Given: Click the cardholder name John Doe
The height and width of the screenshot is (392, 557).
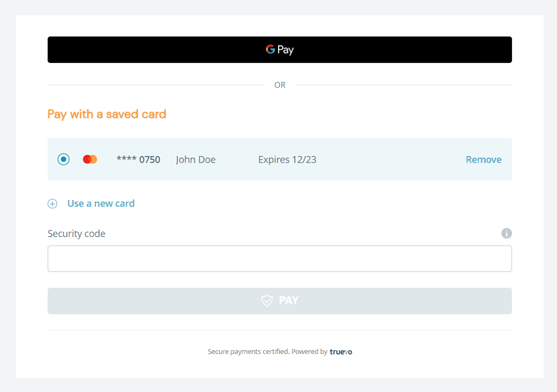Looking at the screenshot, I should (196, 159).
